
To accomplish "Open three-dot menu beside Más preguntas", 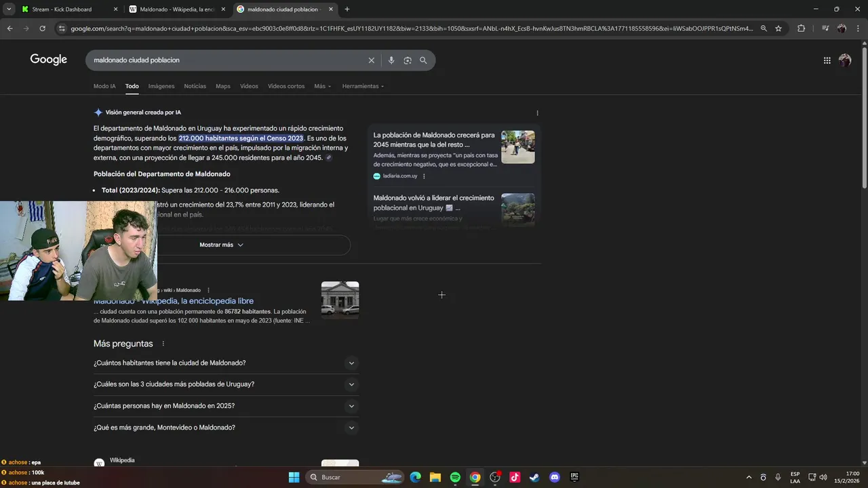I will click(163, 344).
